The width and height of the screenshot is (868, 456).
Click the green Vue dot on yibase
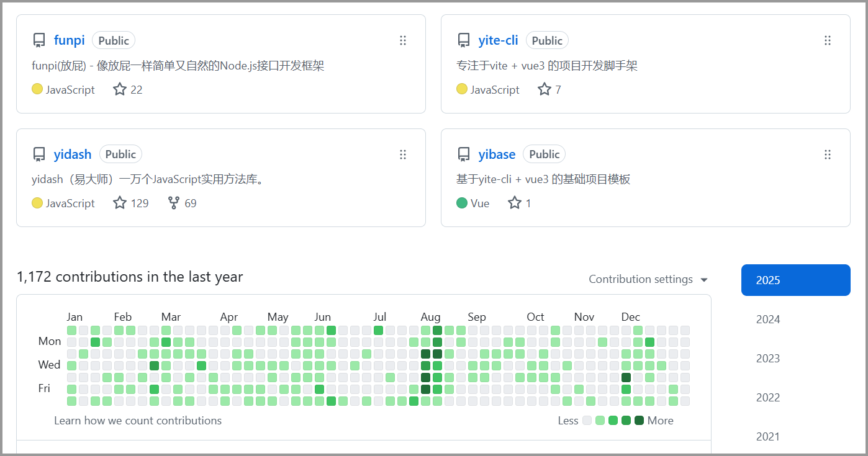(x=461, y=203)
